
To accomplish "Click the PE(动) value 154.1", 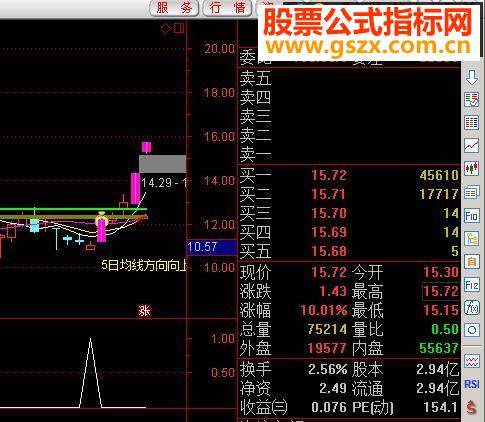I will [441, 407].
